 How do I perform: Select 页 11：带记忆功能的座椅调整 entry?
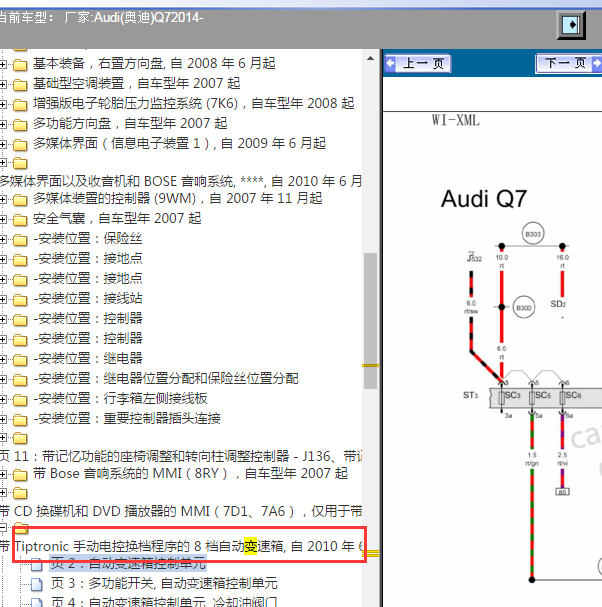pos(181,456)
